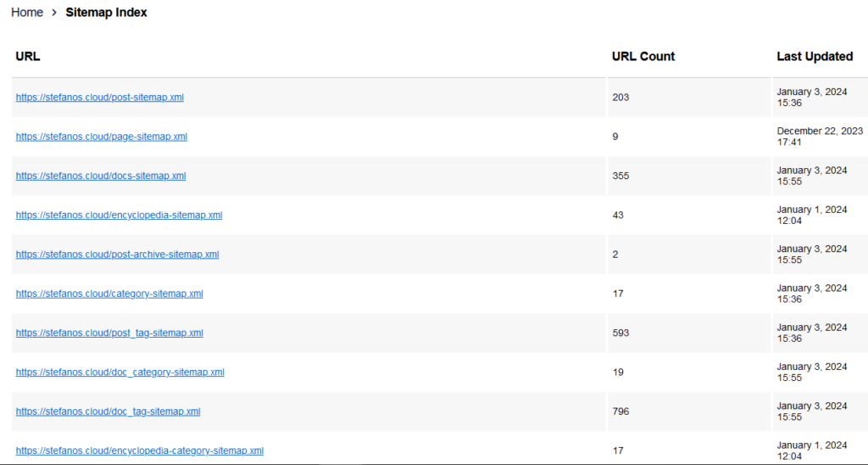
Task: Click the Last Updated column header
Action: [x=815, y=57]
